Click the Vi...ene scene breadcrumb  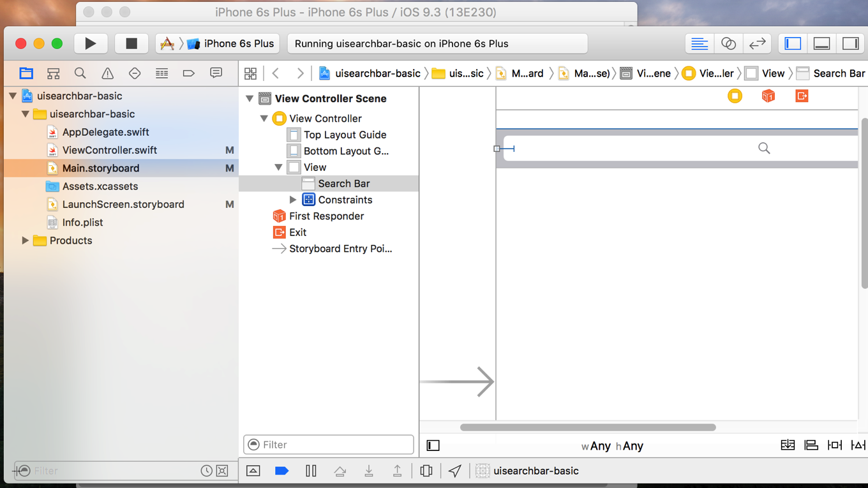(x=645, y=73)
